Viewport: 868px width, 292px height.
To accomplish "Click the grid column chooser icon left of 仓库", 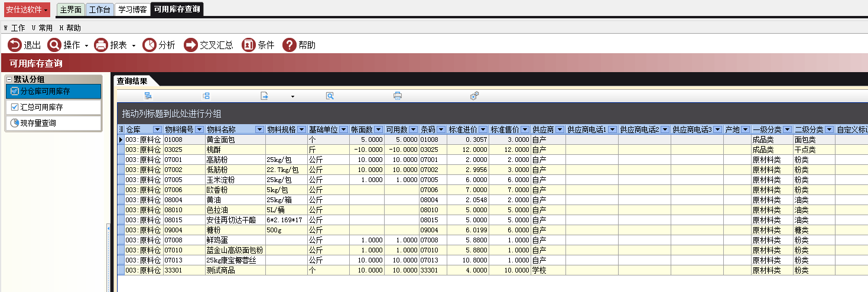I will click(121, 129).
